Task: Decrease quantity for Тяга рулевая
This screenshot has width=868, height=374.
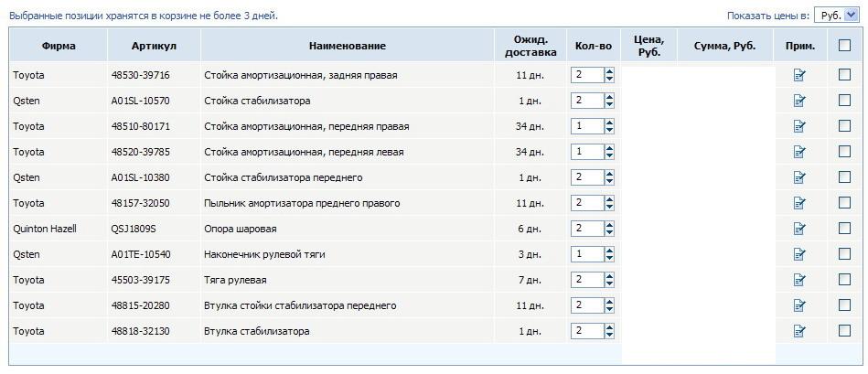Action: point(610,283)
